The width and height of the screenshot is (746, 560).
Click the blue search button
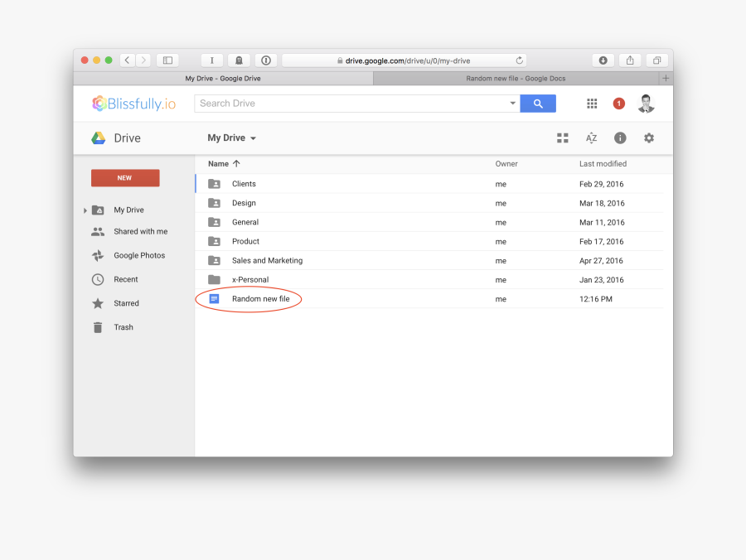coord(538,103)
